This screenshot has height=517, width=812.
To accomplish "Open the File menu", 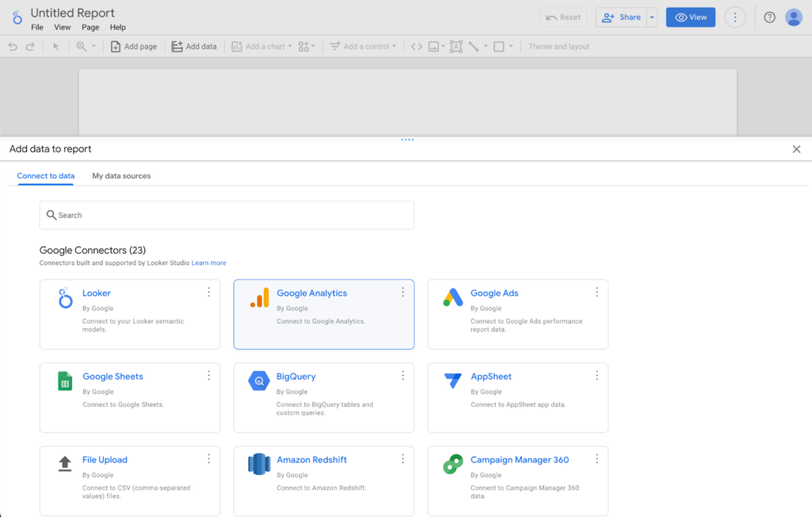I will tap(37, 28).
